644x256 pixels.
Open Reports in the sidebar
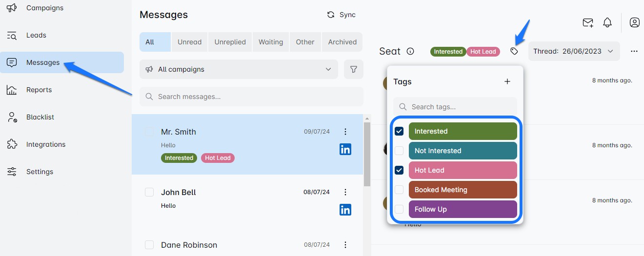coord(39,90)
